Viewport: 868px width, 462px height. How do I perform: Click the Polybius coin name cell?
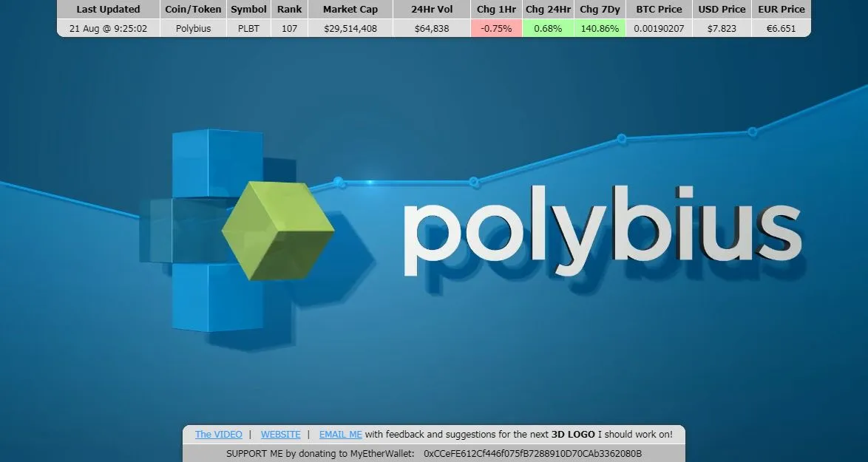[193, 28]
